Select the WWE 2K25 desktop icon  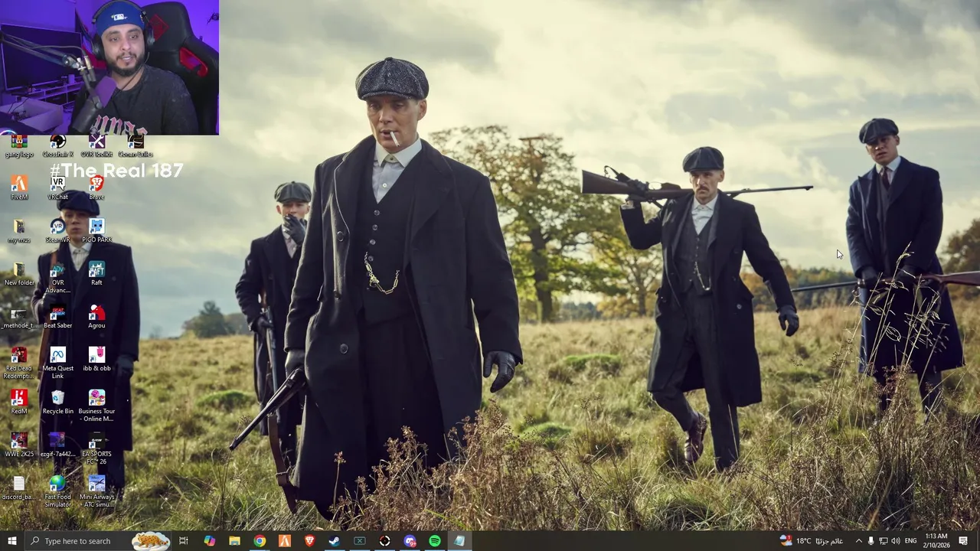tap(19, 445)
